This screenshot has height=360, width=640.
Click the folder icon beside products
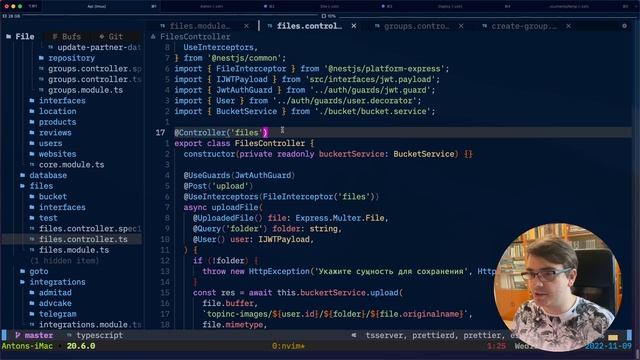(32, 122)
